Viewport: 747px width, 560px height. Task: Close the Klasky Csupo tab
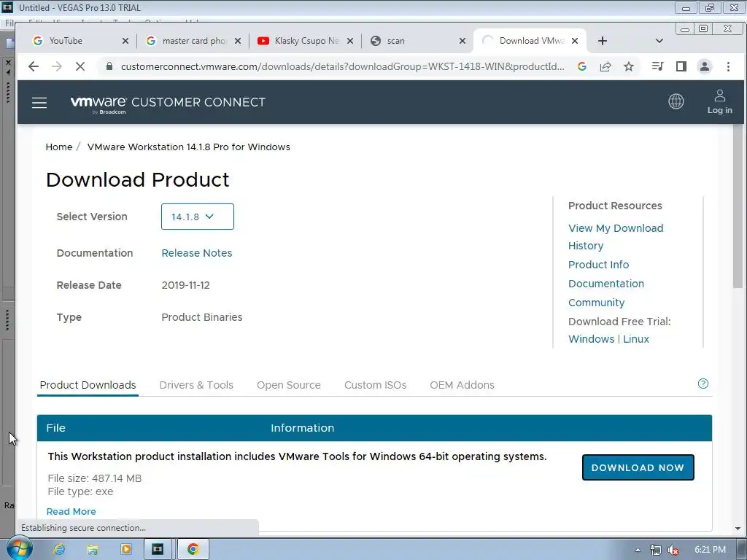(x=350, y=41)
